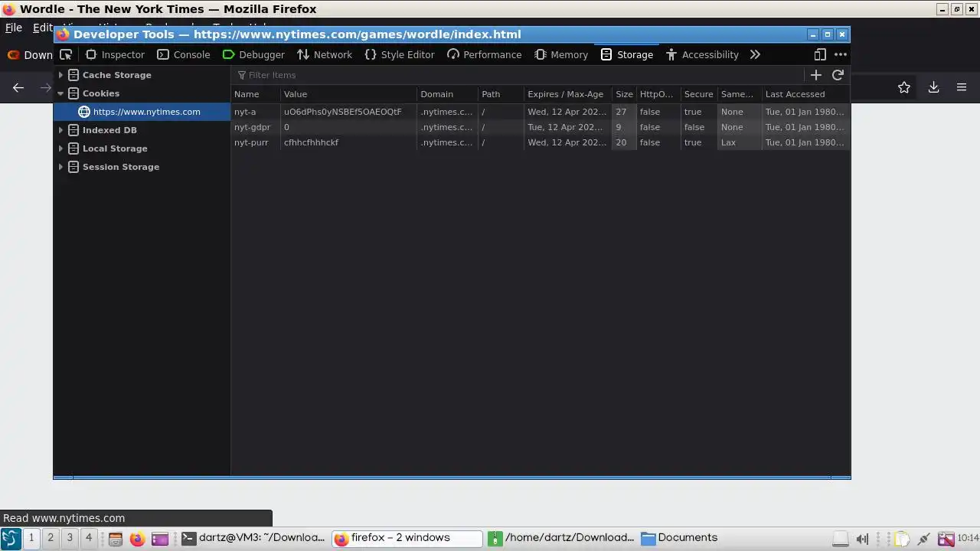980x551 pixels.
Task: Open the DevTools three-dot options menu
Action: tap(841, 54)
